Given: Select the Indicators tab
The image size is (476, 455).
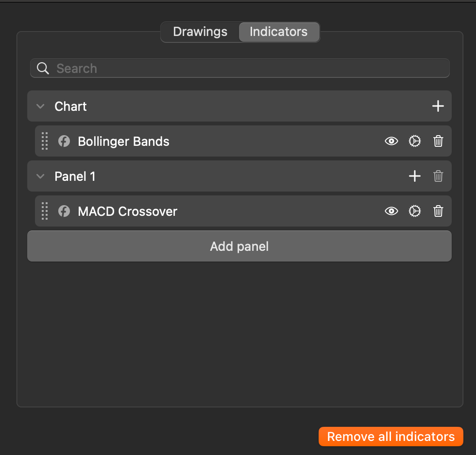Looking at the screenshot, I should pos(278,32).
